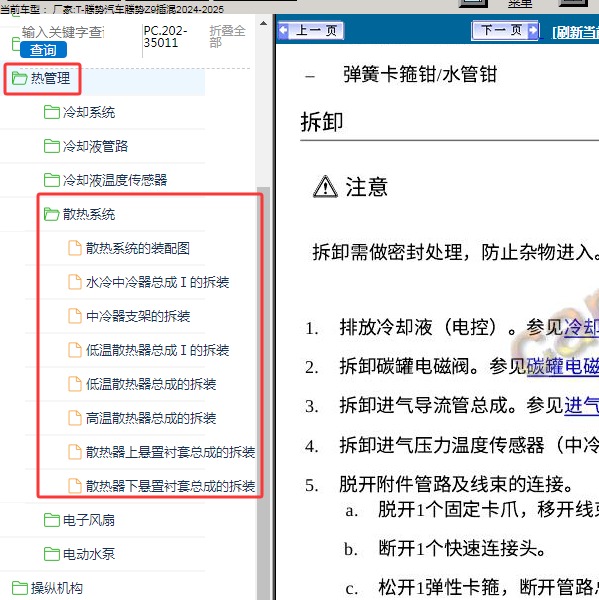Open 中冷器支架的拆装 page
The image size is (599, 600).
point(138,316)
